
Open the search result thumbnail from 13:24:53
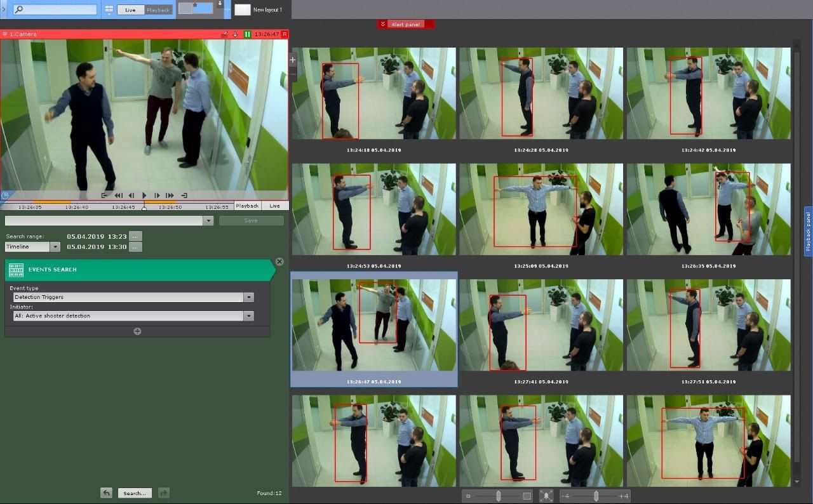tap(374, 209)
